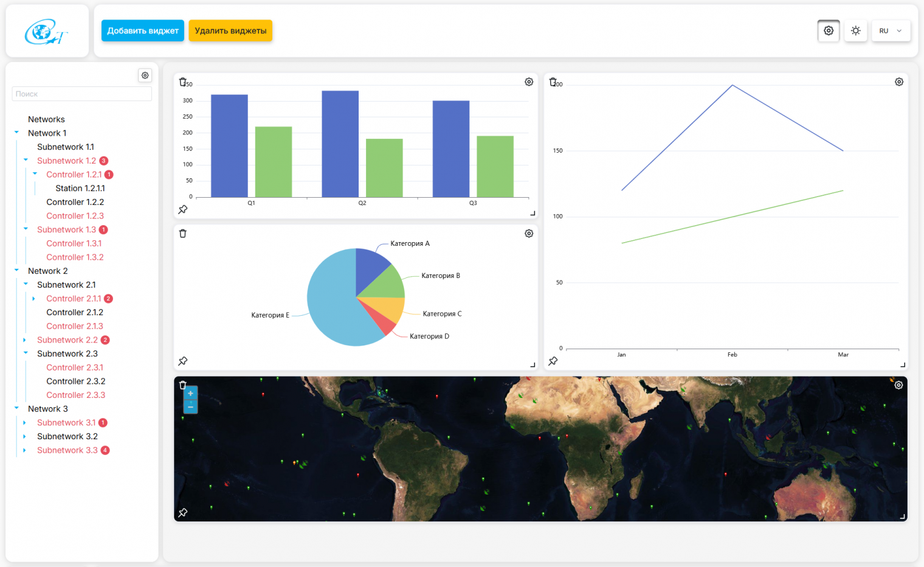Open settings gear on the bar chart widget
This screenshot has height=567, width=924.
[529, 82]
